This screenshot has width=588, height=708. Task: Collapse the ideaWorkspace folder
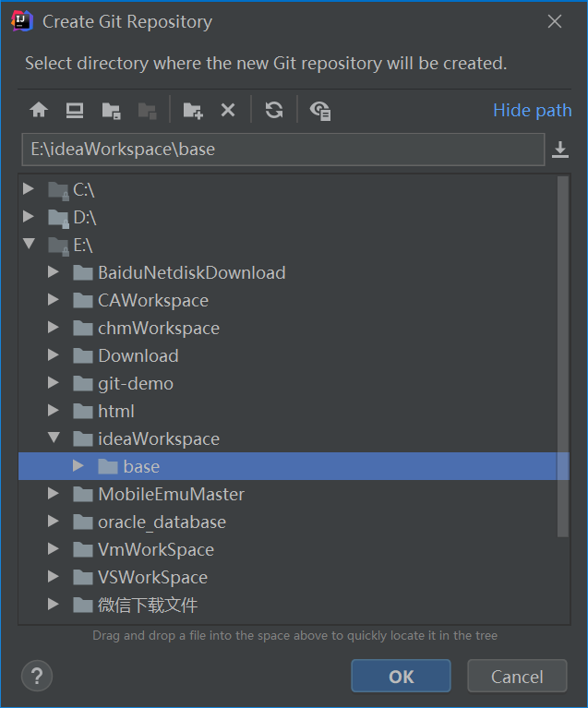tap(54, 438)
